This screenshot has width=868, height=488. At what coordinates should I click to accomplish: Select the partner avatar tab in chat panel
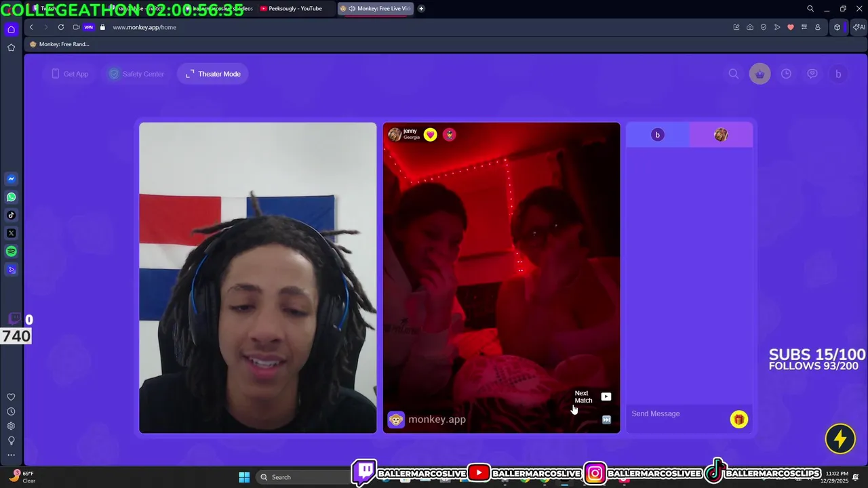[x=721, y=135]
